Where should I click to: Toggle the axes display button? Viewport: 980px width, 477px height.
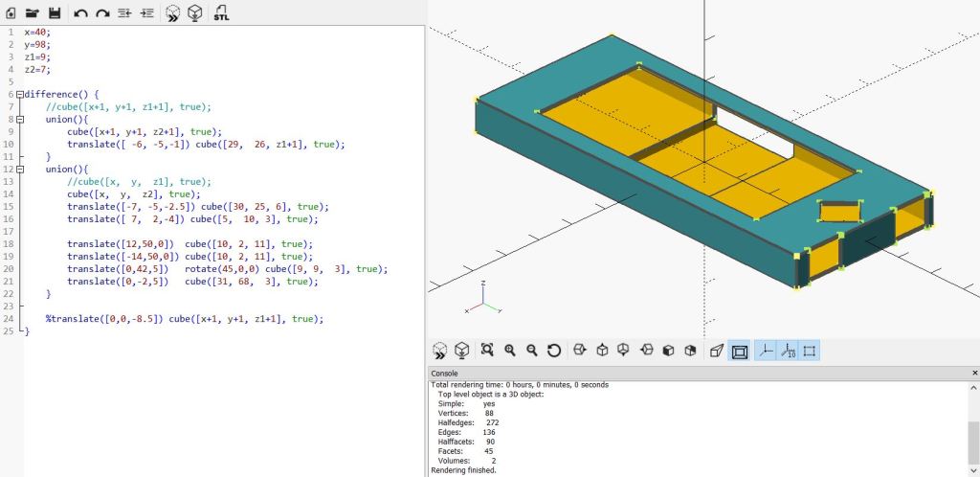point(766,351)
